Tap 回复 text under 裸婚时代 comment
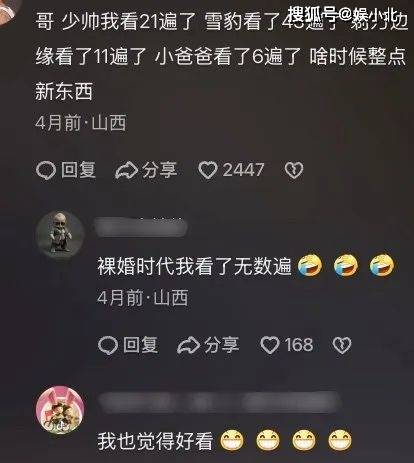Viewport: 414px width, 463px height. 140,344
